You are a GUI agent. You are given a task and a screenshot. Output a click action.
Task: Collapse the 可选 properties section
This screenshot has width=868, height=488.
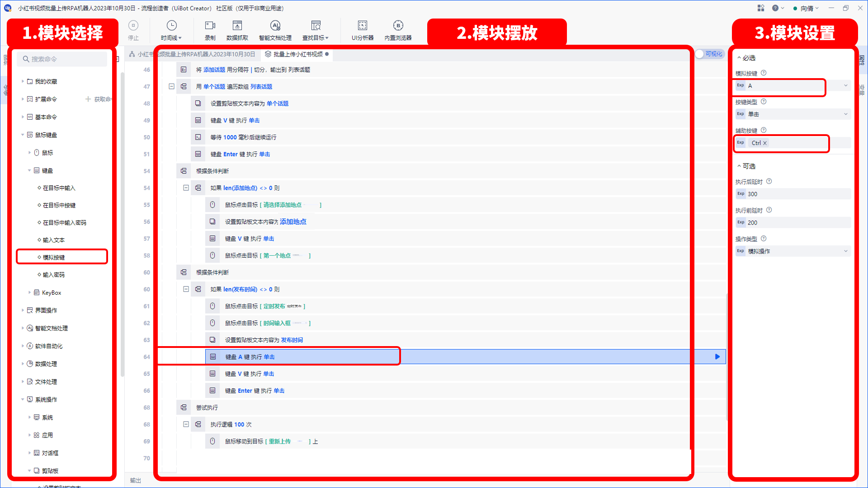click(739, 166)
